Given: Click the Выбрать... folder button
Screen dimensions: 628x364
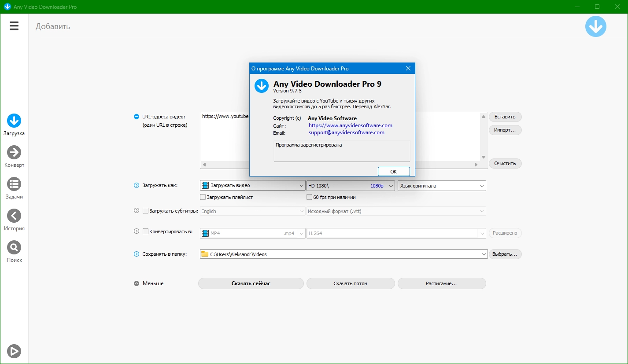Looking at the screenshot, I should [505, 254].
